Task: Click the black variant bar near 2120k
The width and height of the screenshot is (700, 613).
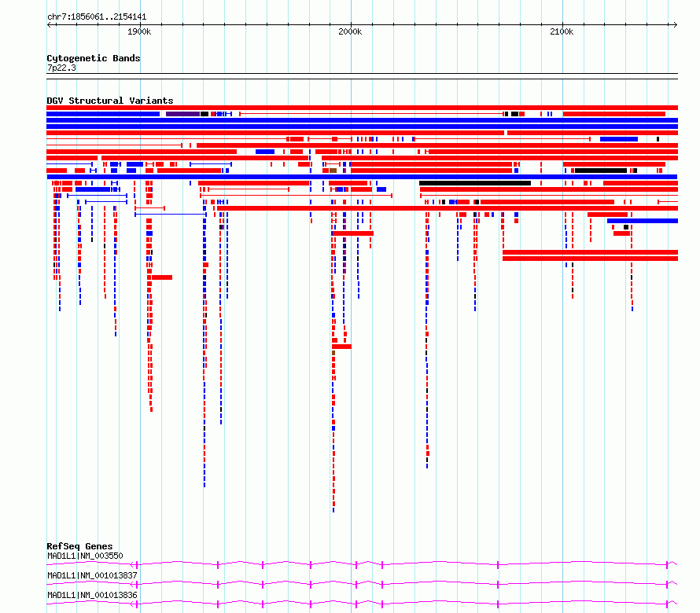Action: [601, 171]
